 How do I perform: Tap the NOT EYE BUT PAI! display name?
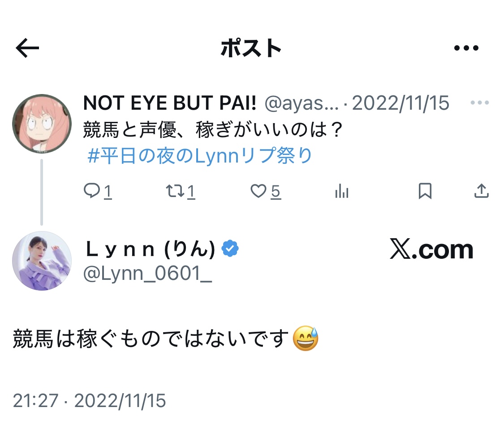(x=170, y=103)
